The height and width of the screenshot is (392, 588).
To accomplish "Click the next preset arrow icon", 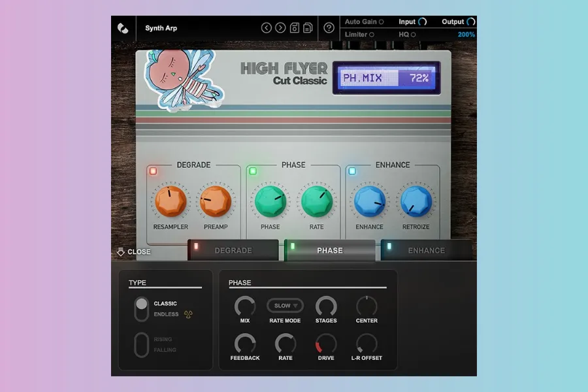I will point(280,28).
